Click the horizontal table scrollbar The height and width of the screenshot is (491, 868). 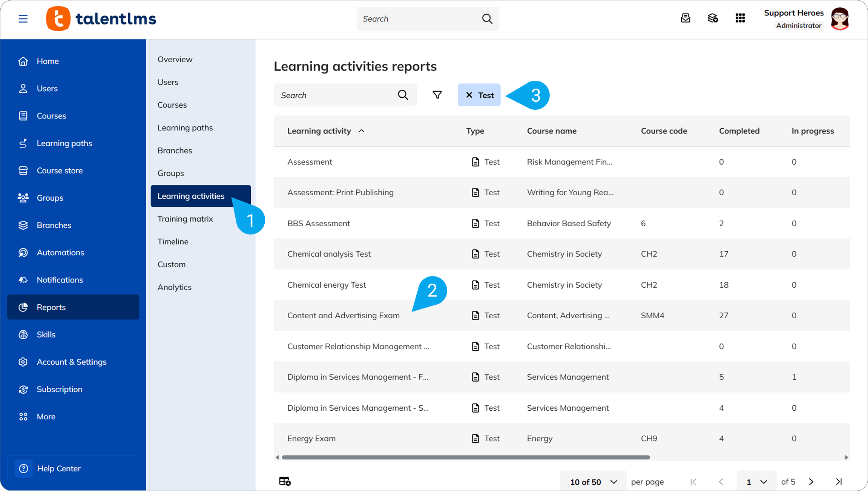(466, 457)
